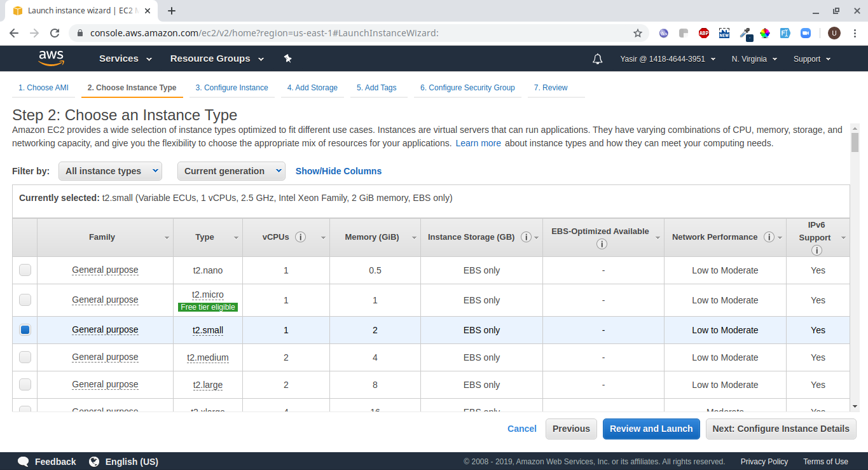Open the All instance types filter dropdown
868x470 pixels.
(110, 171)
